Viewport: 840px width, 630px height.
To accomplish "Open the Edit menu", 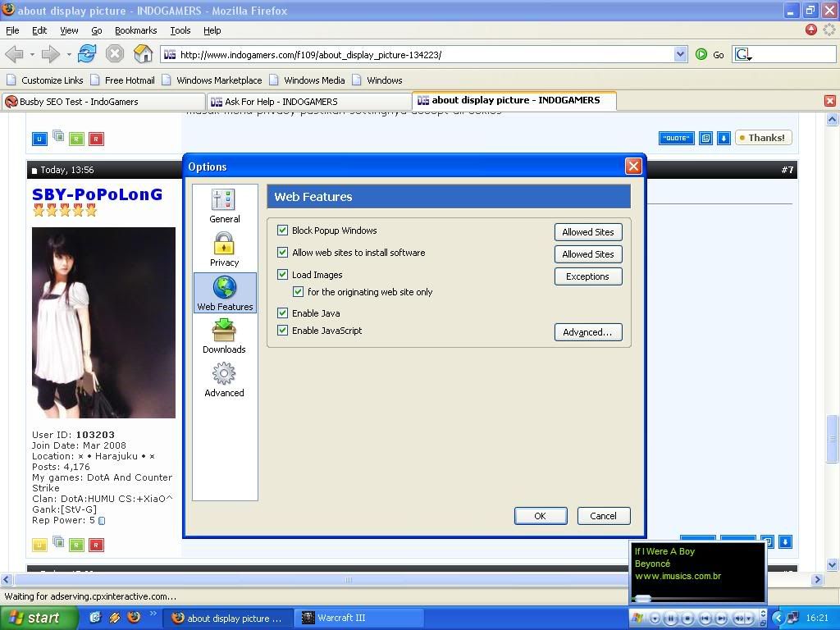I will tap(39, 30).
